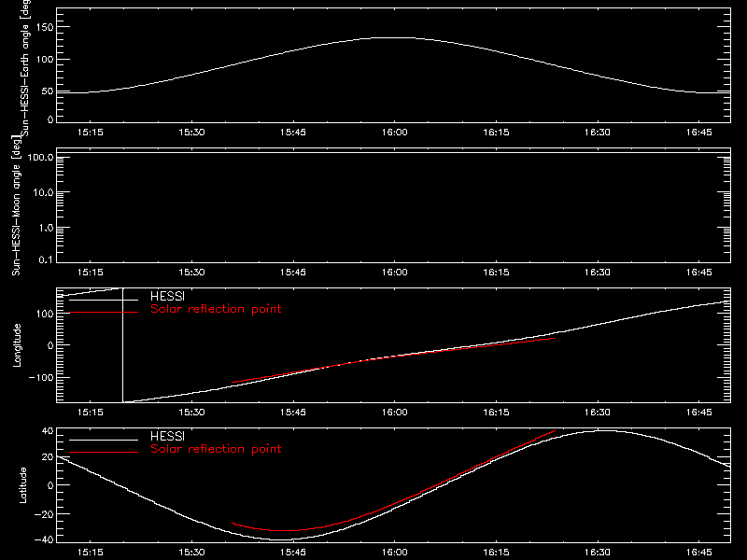Click 1.0 tick label on Moon angle plot

click(x=46, y=228)
